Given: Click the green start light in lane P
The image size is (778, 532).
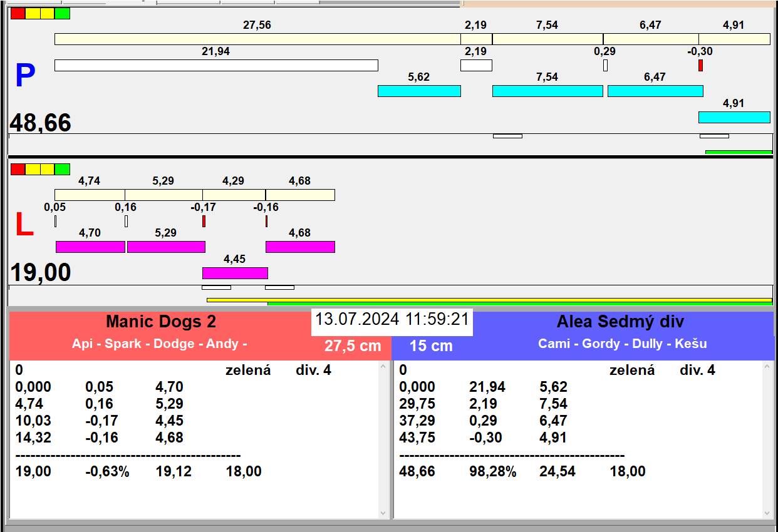Looking at the screenshot, I should [x=62, y=14].
